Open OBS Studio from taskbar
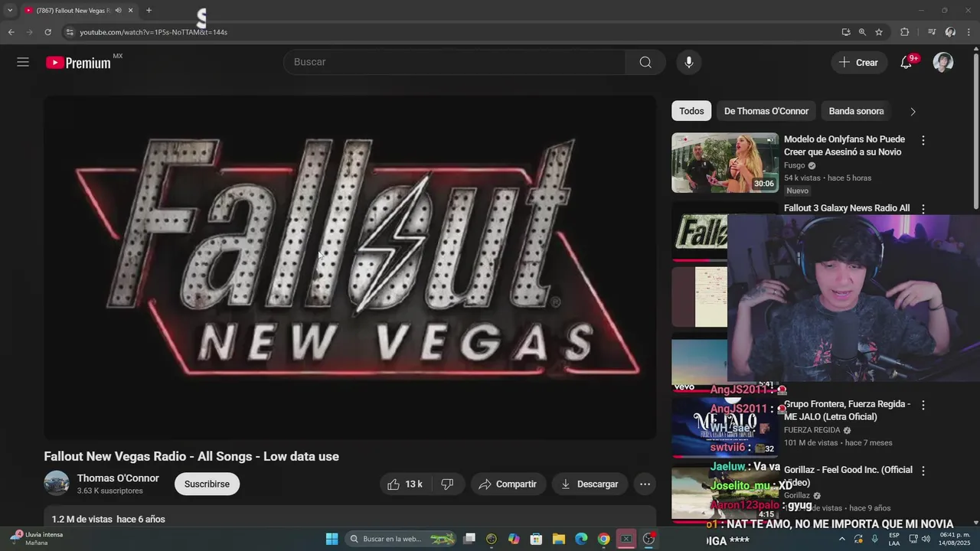980x551 pixels. point(648,539)
